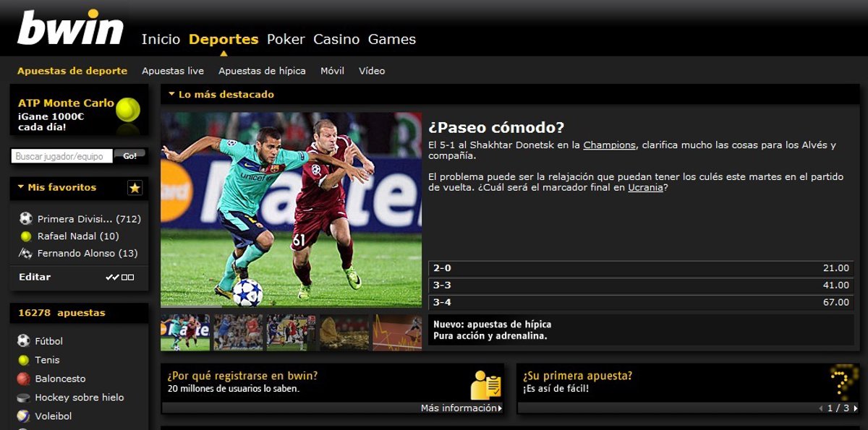This screenshot has width=868, height=430.
Task: Click the tennis ball icon in ATP banner
Action: pyautogui.click(x=128, y=110)
